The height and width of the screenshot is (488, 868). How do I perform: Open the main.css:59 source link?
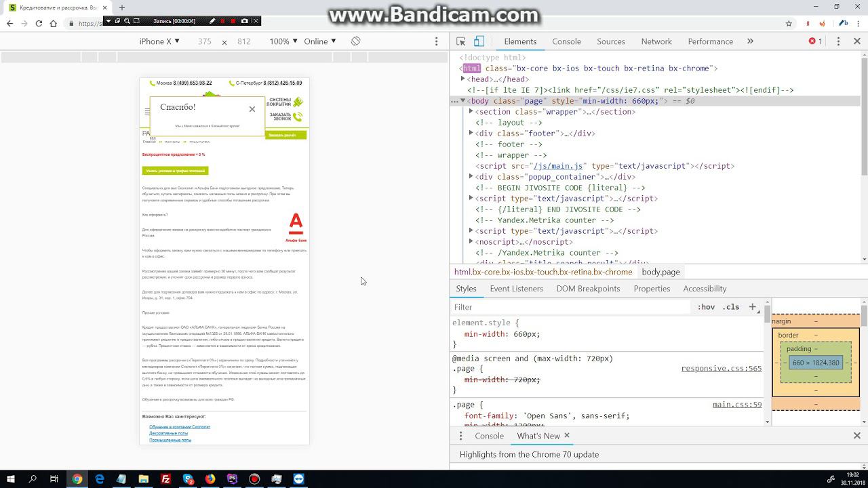point(737,405)
